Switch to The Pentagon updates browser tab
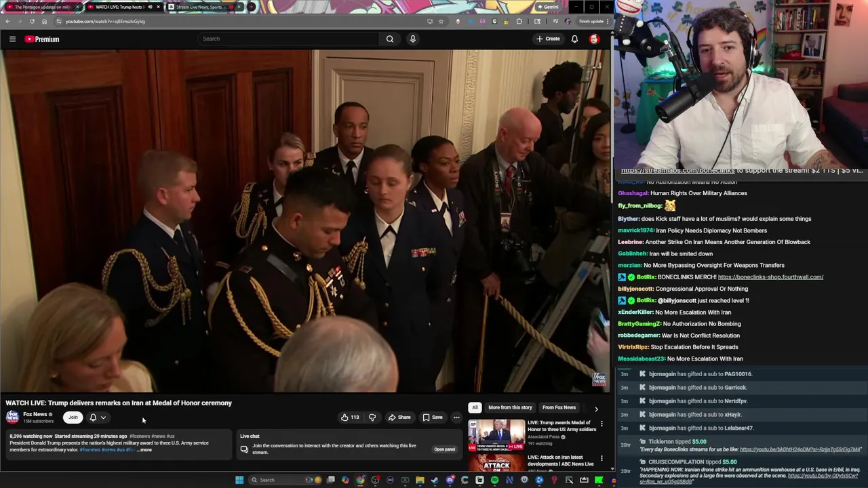868x488 pixels. coord(42,7)
